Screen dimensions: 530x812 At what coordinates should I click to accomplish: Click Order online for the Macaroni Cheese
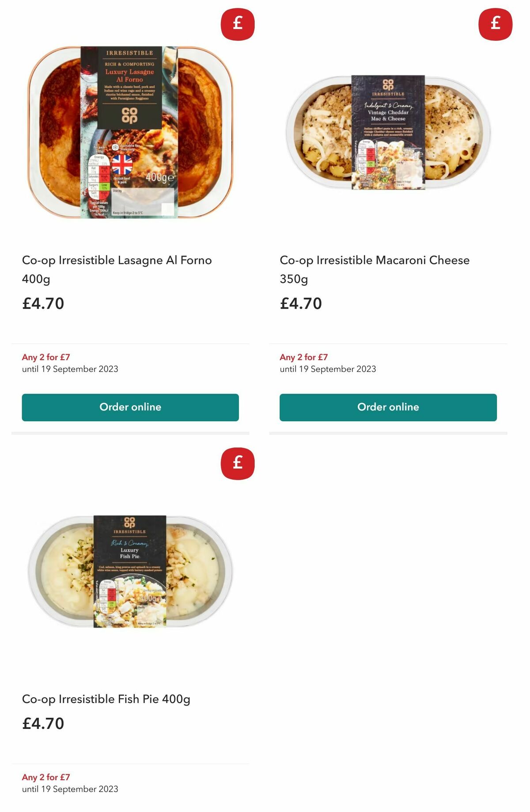pyautogui.click(x=387, y=407)
